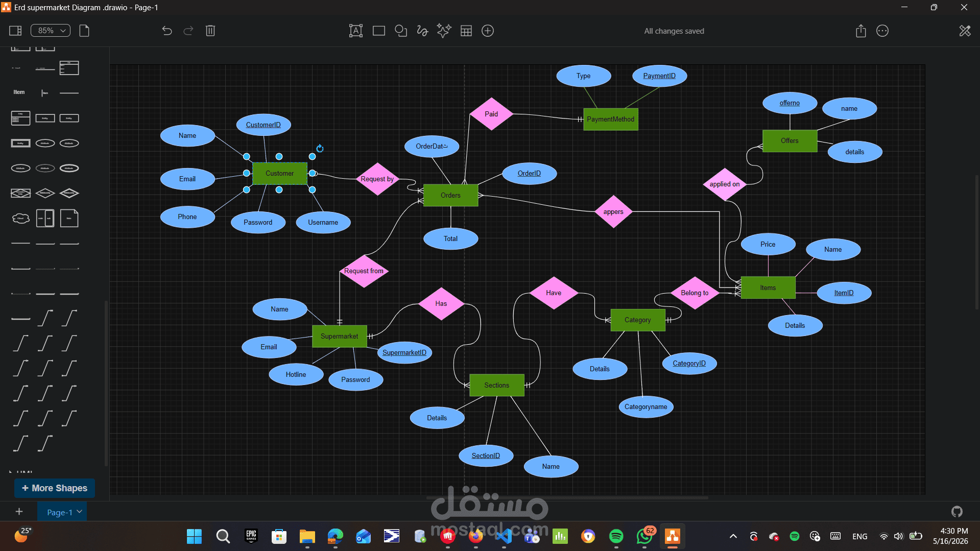Select the Has relationship diamond
This screenshot has height=551, width=980.
(x=441, y=304)
